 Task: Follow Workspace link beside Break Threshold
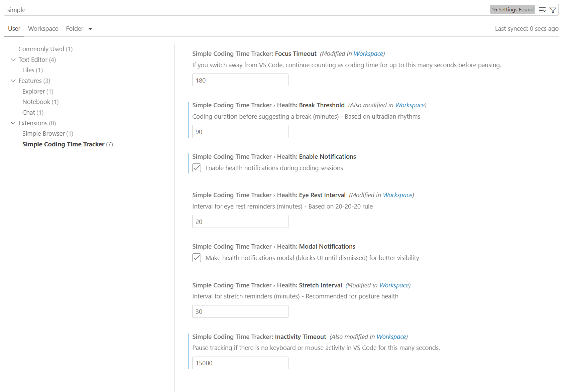coord(410,105)
